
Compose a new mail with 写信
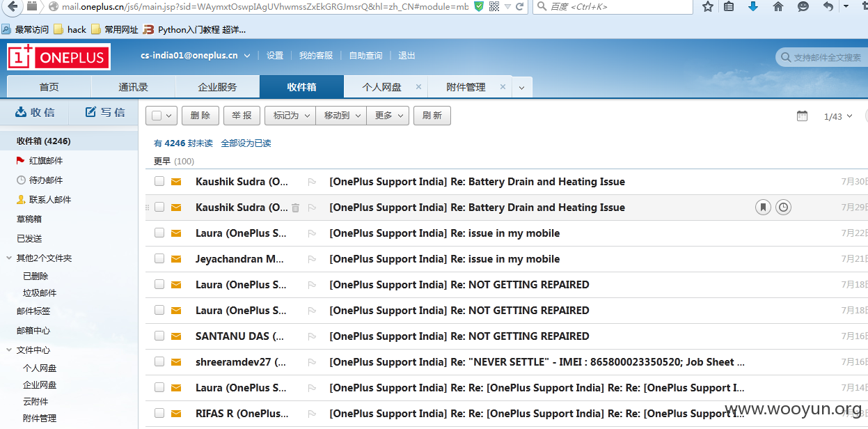[105, 112]
